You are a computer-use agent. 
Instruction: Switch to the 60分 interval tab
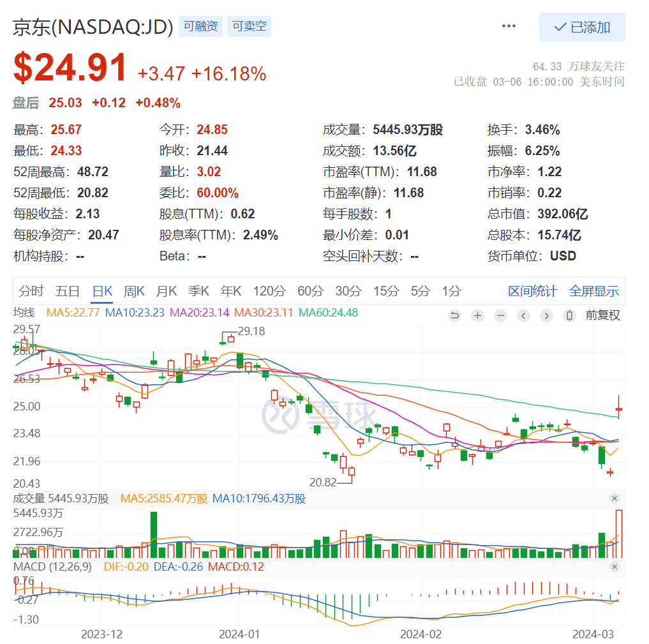(310, 291)
